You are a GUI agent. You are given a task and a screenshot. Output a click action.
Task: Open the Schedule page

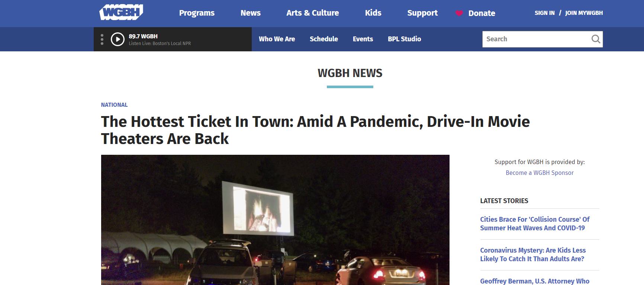tap(324, 39)
